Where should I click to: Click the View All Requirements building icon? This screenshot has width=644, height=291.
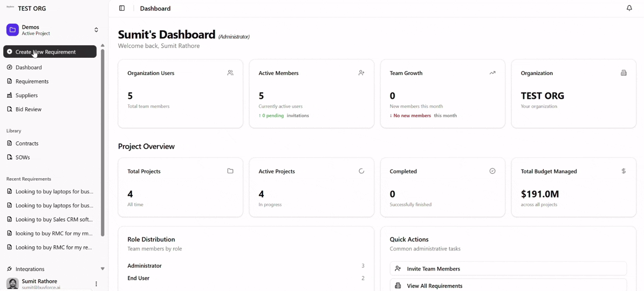(x=398, y=286)
